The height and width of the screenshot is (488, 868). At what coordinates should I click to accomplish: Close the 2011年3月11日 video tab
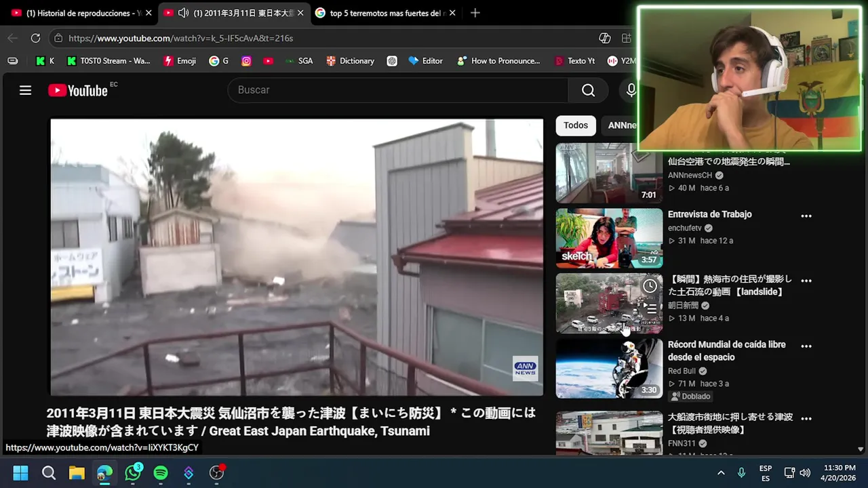300,13
